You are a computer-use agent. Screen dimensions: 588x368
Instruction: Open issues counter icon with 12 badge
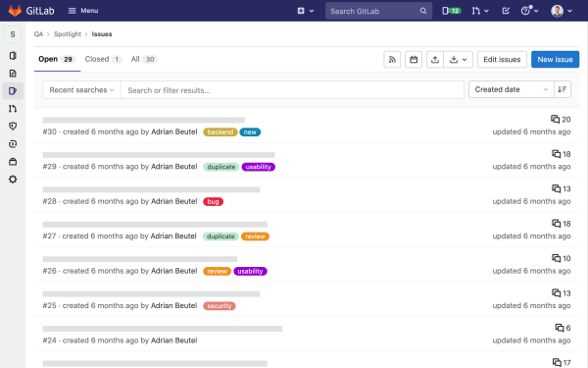click(x=451, y=11)
